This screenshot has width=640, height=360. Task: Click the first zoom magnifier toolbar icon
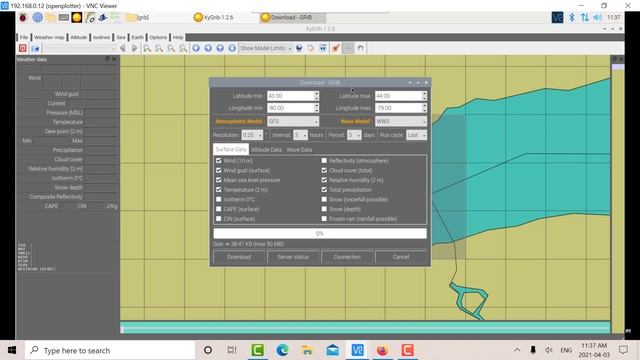147,48
